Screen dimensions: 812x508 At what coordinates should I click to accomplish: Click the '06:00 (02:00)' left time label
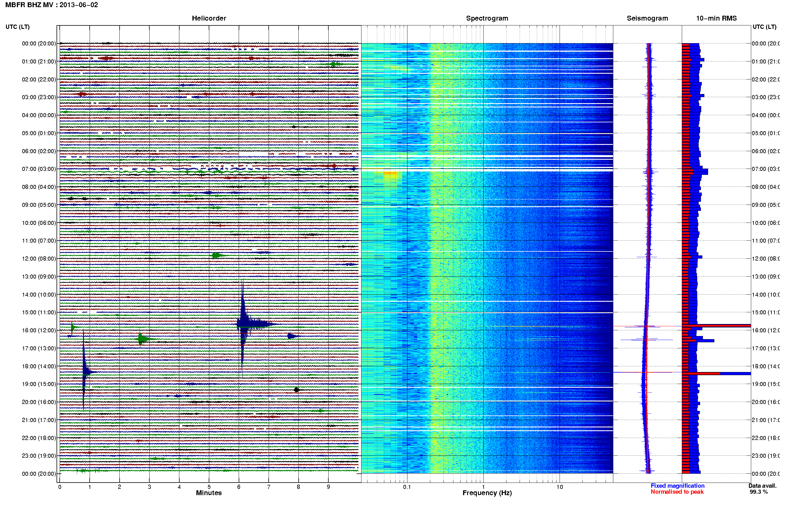coord(39,151)
